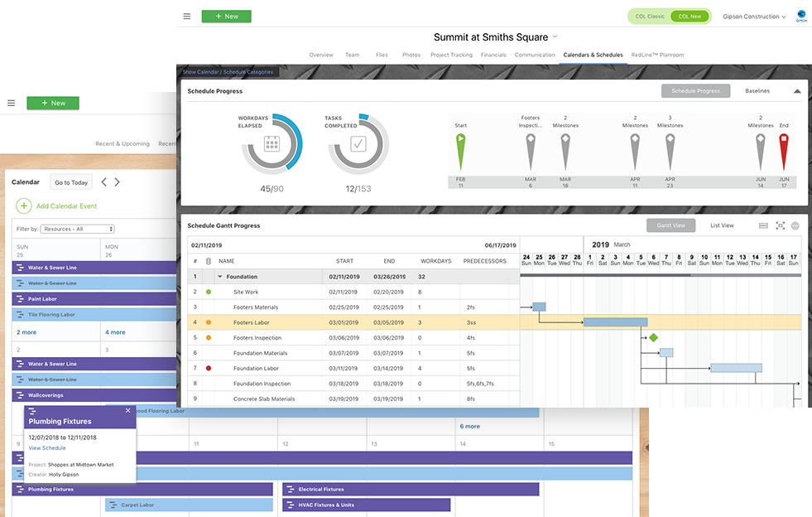Screen dimensions: 812x517
Task: Select the green Start milestone pin
Action: click(460, 152)
